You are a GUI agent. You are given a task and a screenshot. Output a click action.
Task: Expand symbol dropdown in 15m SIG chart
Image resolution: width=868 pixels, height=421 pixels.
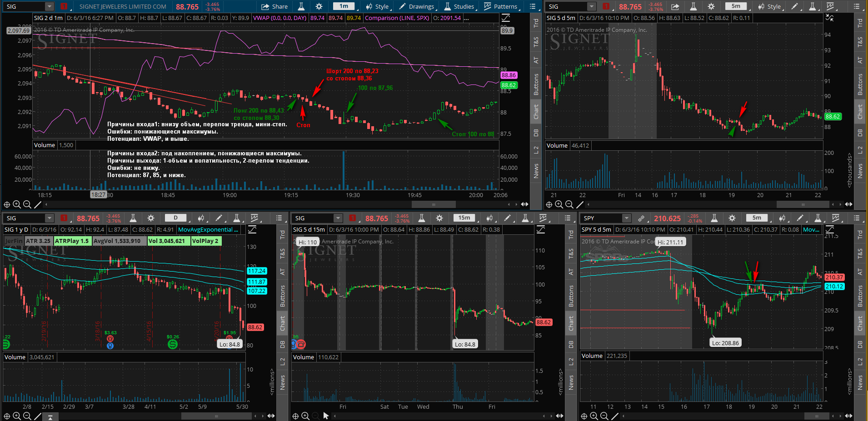[338, 218]
